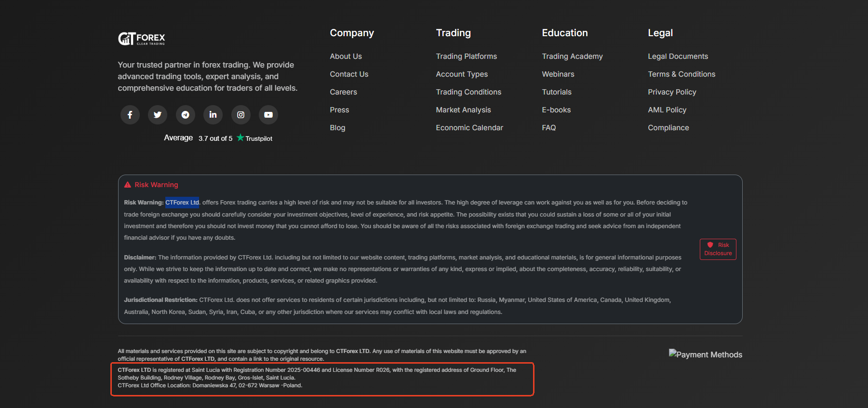Open the Account Types link
Image resolution: width=868 pixels, height=408 pixels.
coord(462,74)
